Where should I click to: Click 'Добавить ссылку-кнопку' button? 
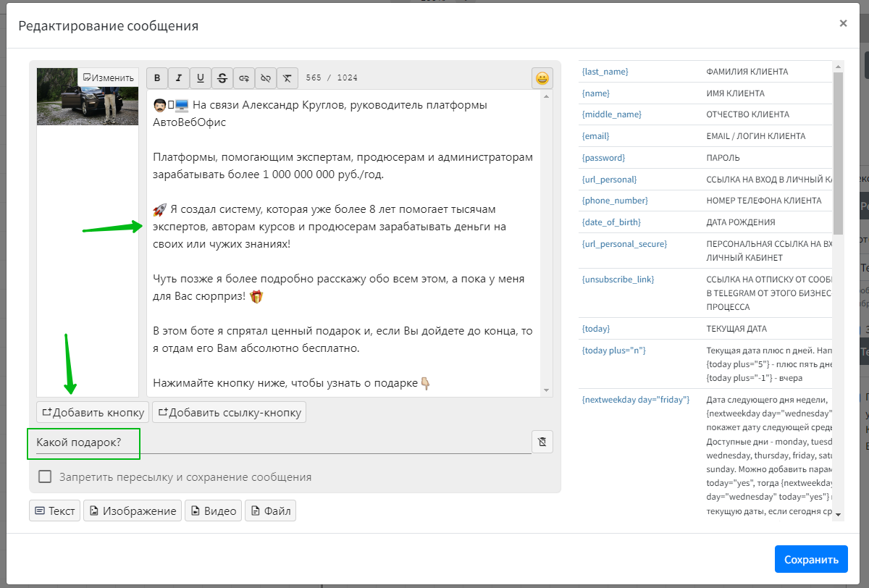tap(229, 412)
